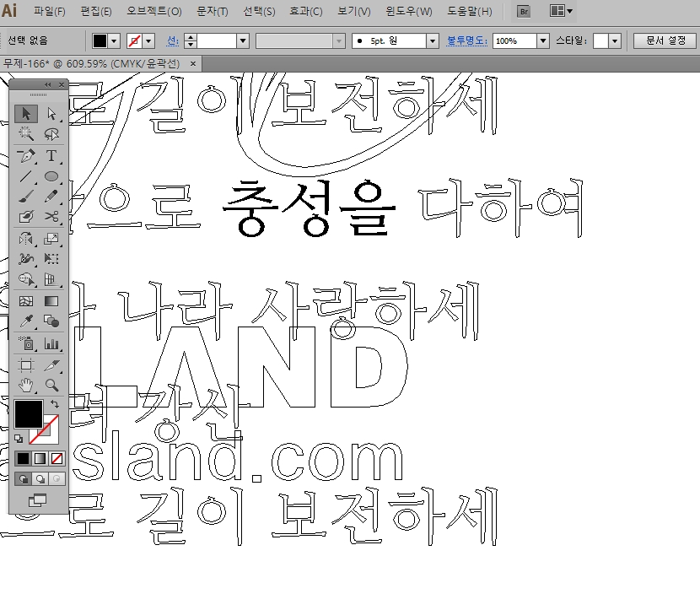
Task: Open the 효과(C) menu
Action: 306,12
